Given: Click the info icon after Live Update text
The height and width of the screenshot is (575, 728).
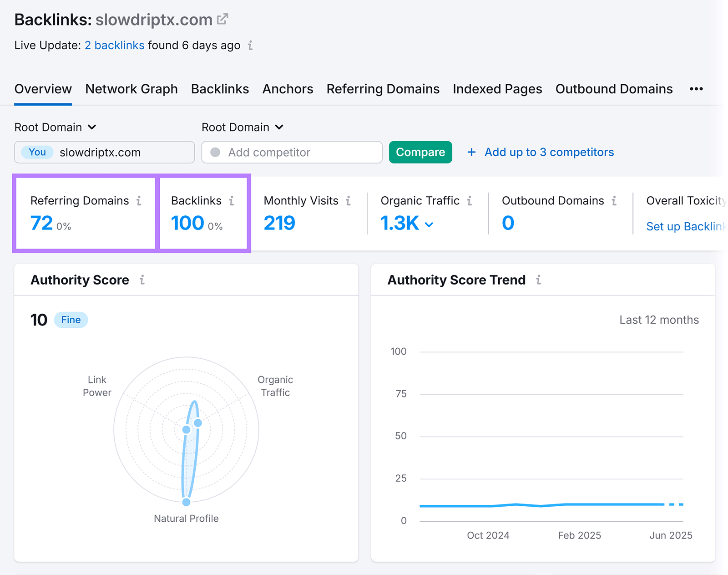Looking at the screenshot, I should tap(250, 46).
